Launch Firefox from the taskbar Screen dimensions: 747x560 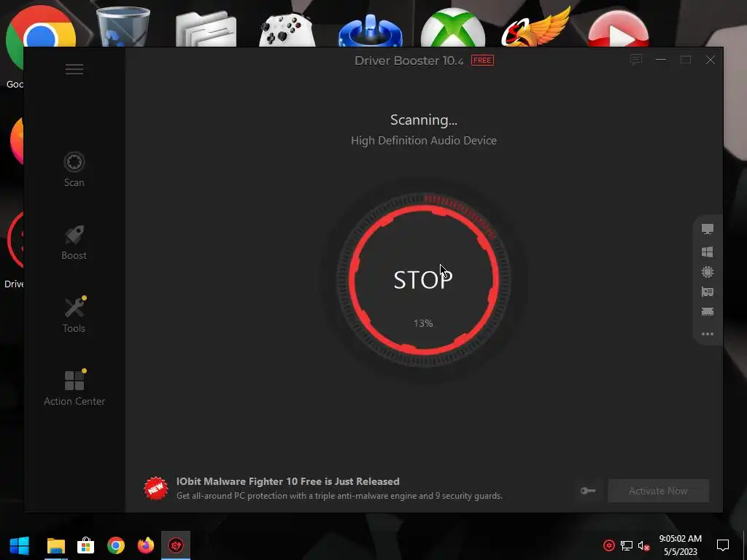(x=146, y=545)
